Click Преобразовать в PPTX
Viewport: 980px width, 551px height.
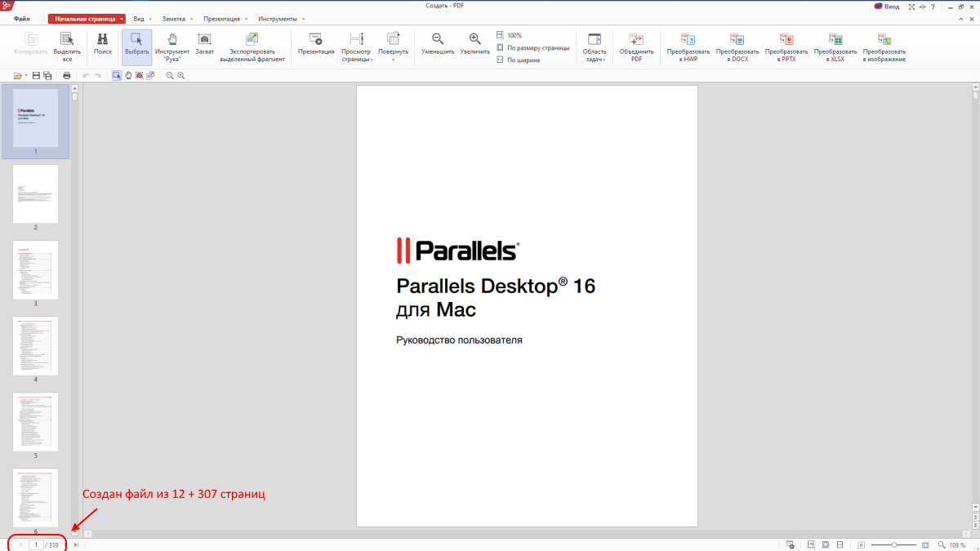[x=786, y=47]
